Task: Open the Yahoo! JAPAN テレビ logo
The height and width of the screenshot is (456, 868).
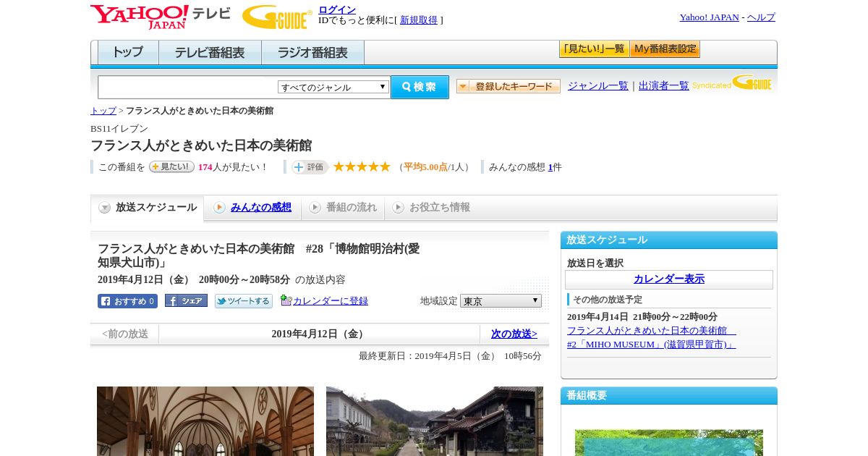Action: (161, 17)
